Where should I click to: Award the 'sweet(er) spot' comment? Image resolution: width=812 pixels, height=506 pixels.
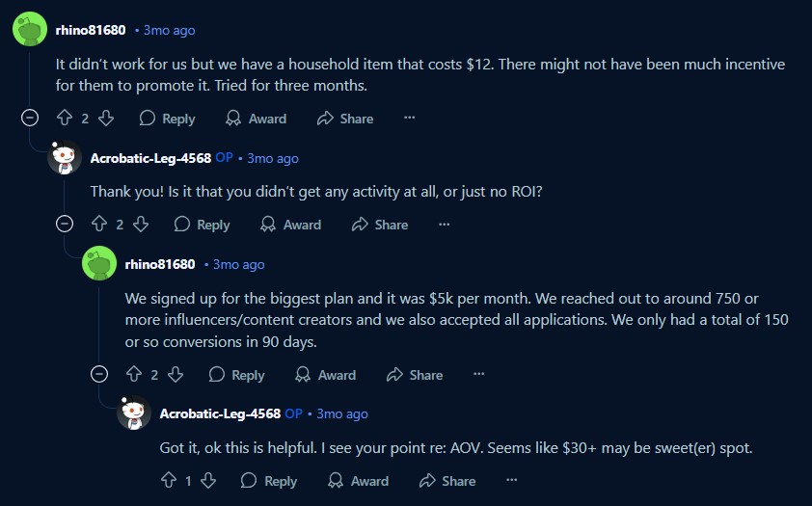(x=359, y=481)
